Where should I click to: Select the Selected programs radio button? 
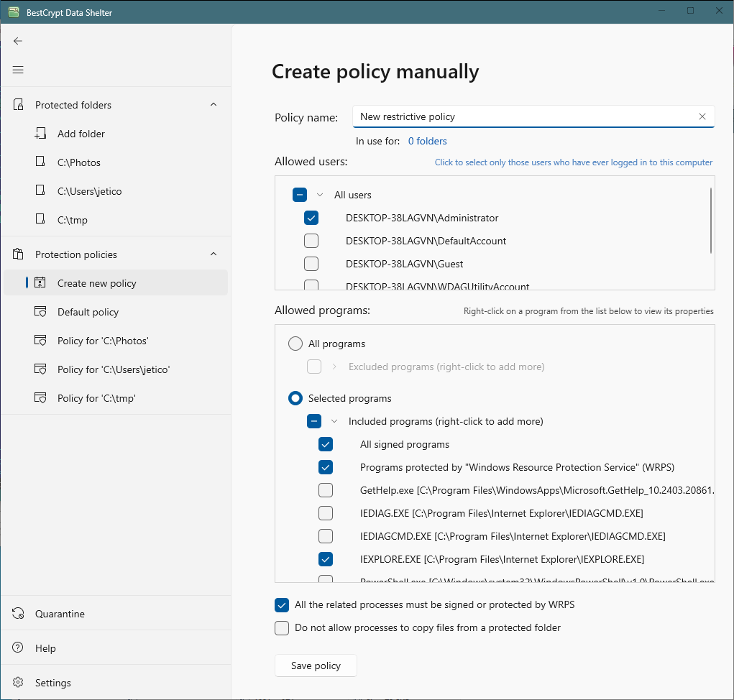295,398
